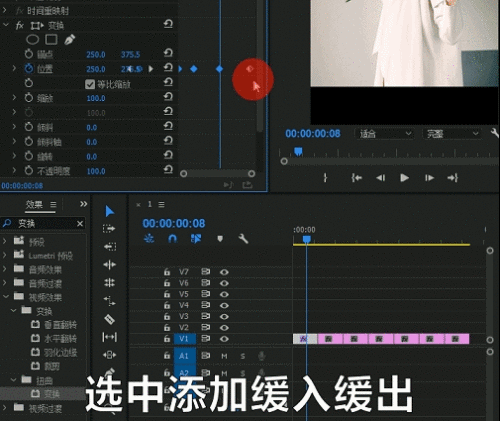The height and width of the screenshot is (421, 500).
Task: Pick the pen mask tool under 变换
Action: point(69,40)
